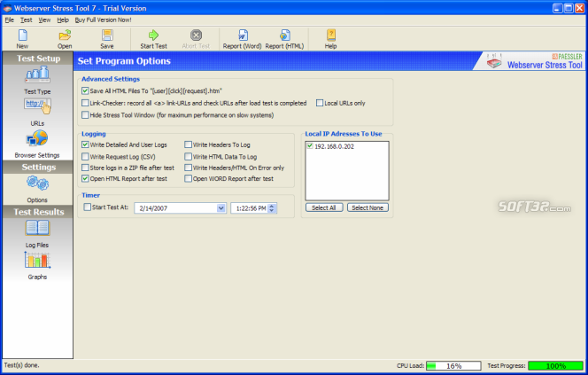
Task: Click the time spinner arrows
Action: tap(272, 208)
